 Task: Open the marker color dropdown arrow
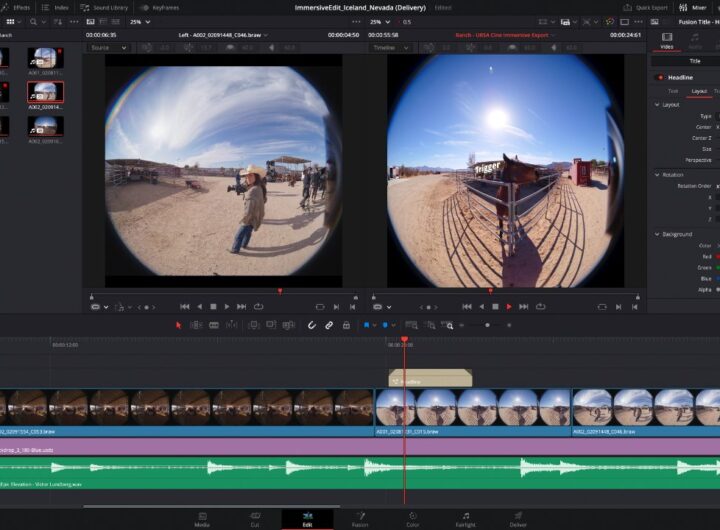393,325
